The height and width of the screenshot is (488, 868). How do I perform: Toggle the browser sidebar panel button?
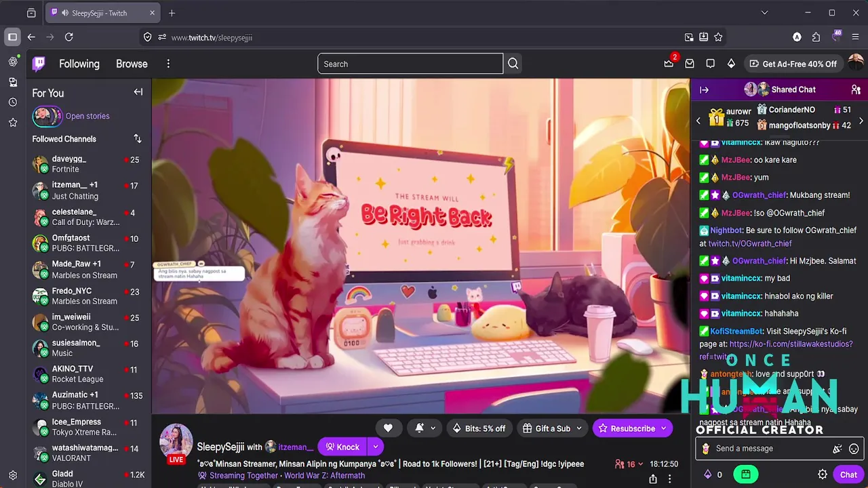click(13, 37)
